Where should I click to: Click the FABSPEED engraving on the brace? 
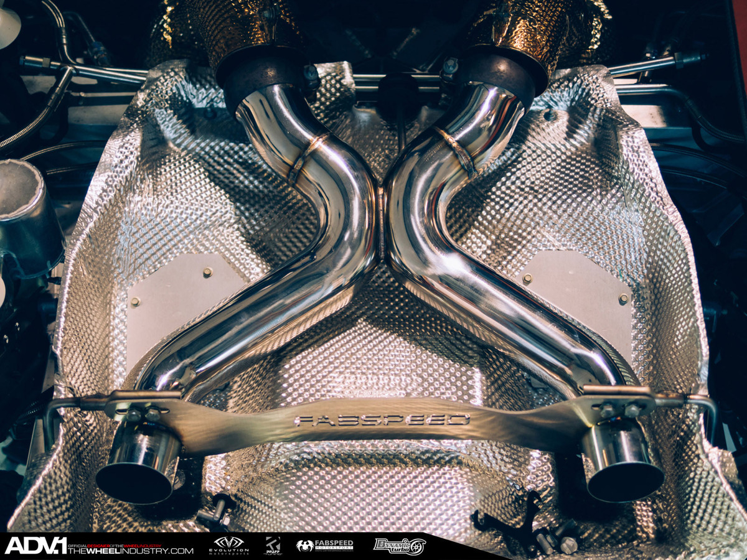click(382, 420)
